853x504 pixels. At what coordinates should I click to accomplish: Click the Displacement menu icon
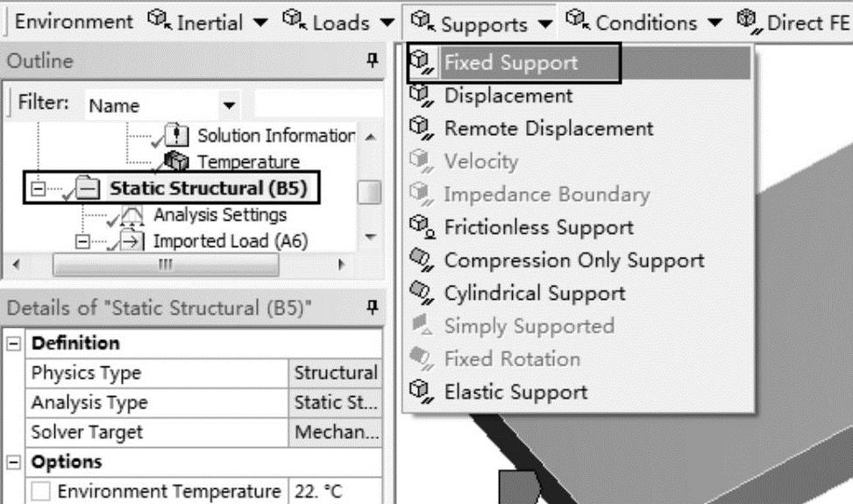click(422, 96)
